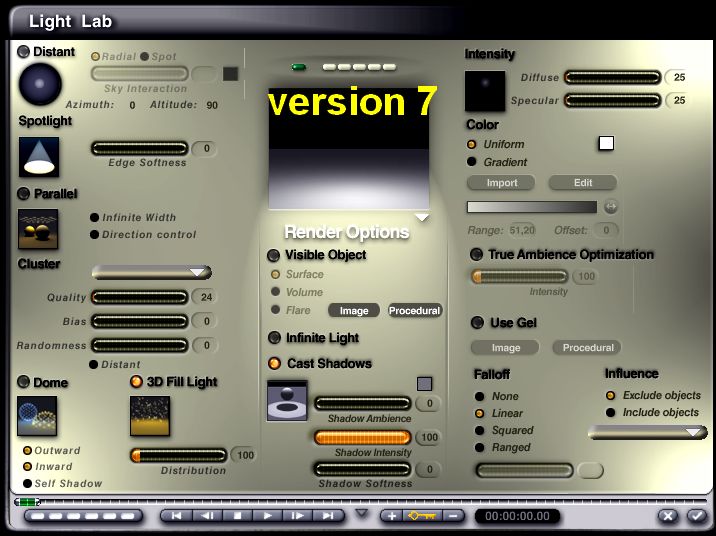Image resolution: width=716 pixels, height=536 pixels.
Task: Enable Visible Object option
Action: click(x=274, y=255)
